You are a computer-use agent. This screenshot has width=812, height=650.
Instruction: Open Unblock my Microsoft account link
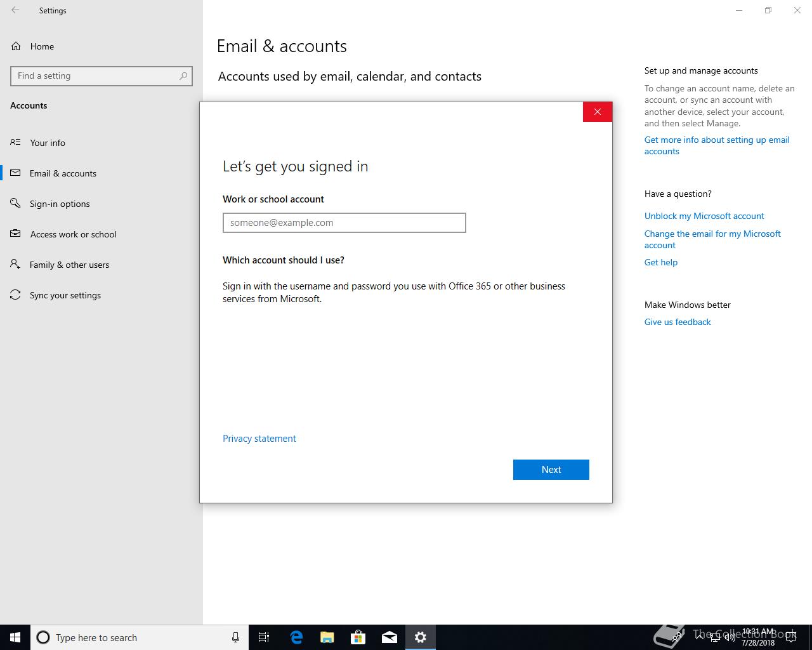point(704,216)
